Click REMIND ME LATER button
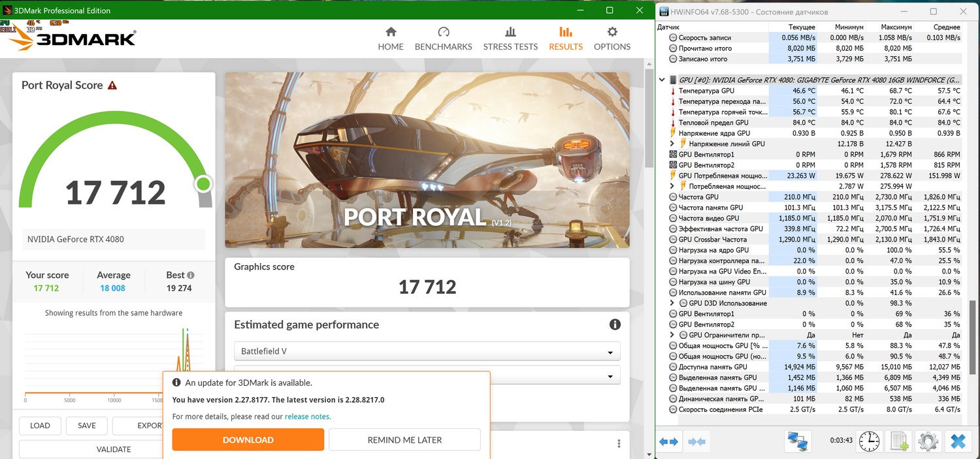Screen dimensions: 980x459 click(404, 439)
